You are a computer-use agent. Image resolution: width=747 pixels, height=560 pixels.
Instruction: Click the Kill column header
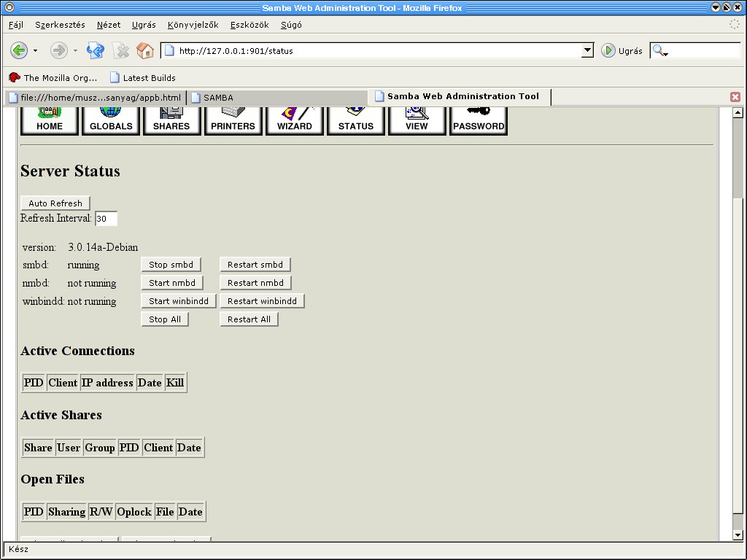pos(175,383)
